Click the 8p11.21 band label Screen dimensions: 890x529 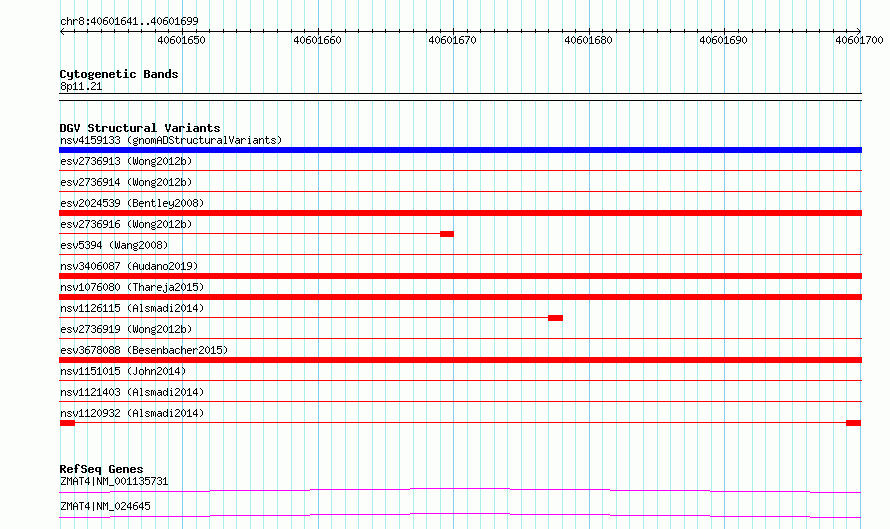coord(81,86)
